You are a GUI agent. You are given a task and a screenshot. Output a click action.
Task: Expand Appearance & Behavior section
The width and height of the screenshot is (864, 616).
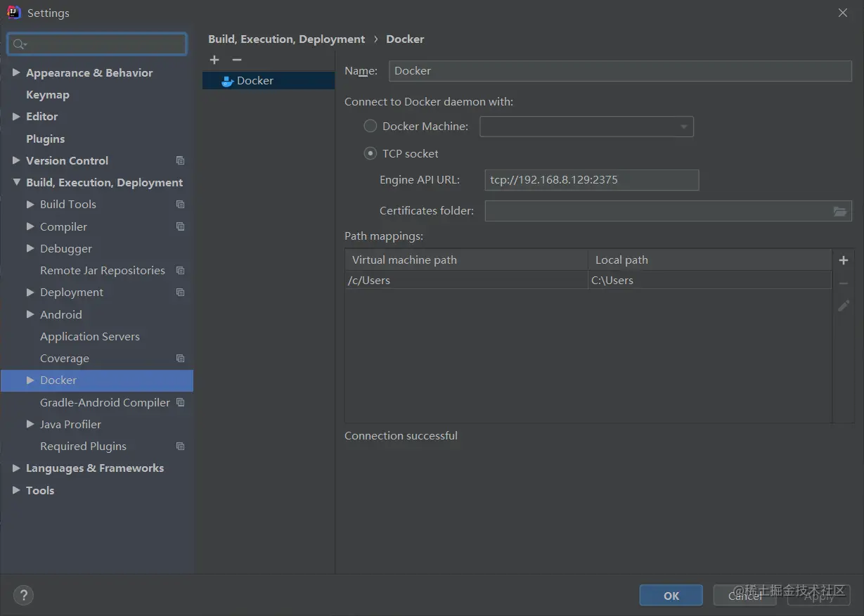pos(16,72)
